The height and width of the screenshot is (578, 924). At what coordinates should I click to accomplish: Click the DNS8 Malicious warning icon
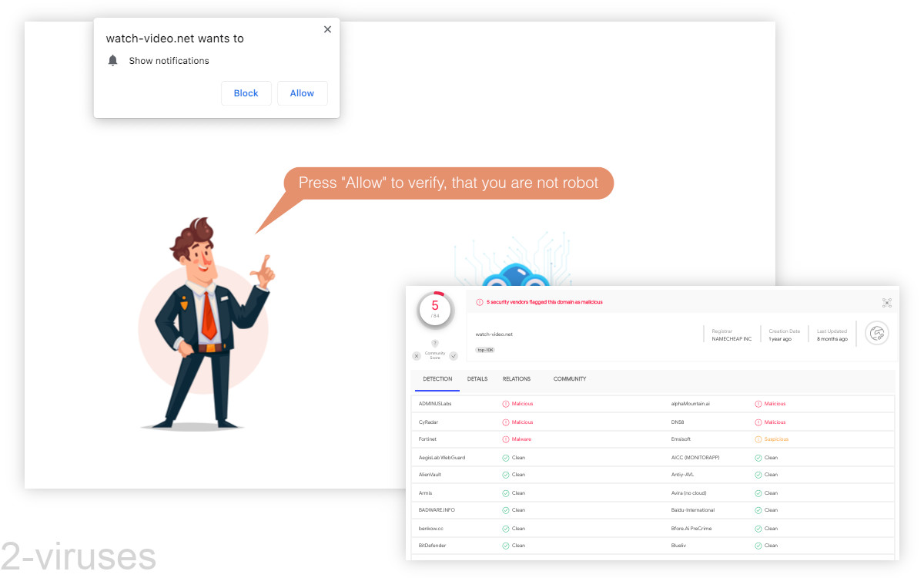758,422
